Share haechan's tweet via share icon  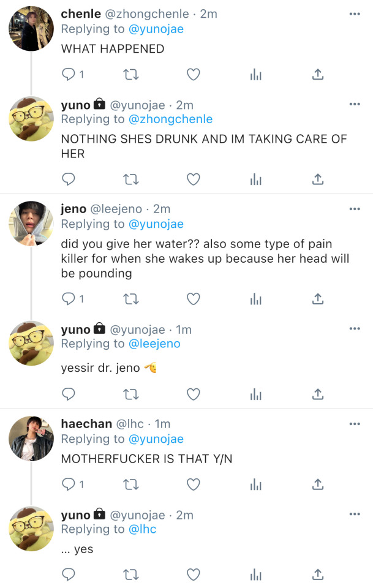(318, 484)
